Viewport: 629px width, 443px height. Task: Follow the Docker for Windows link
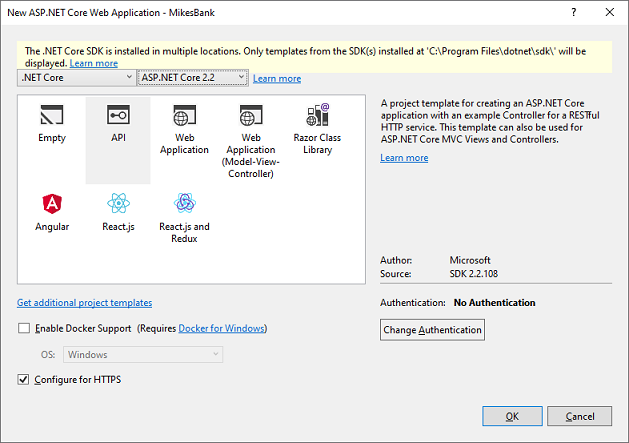pyautogui.click(x=221, y=328)
